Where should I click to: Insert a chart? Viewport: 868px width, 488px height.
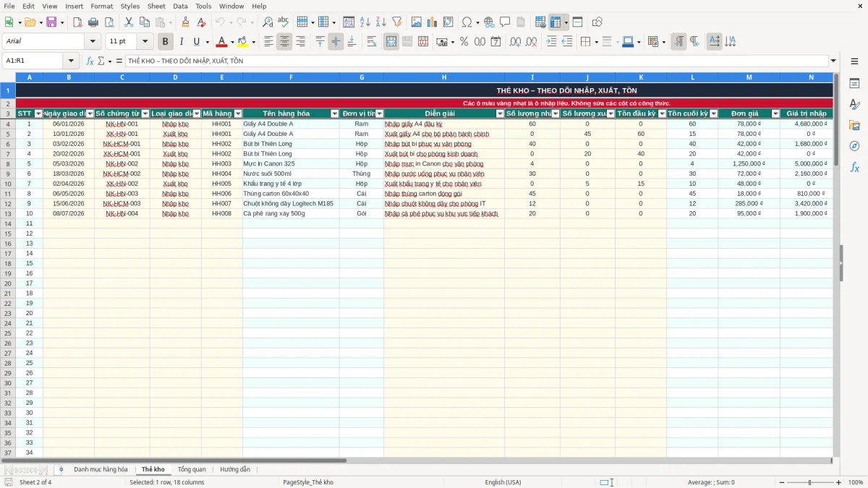click(x=432, y=22)
